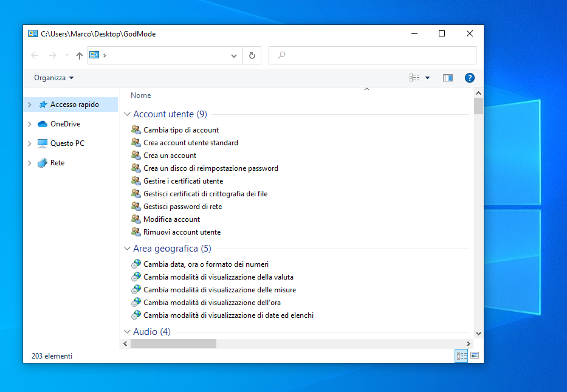The image size is (567, 392).
Task: Go up one folder level
Action: coord(80,55)
